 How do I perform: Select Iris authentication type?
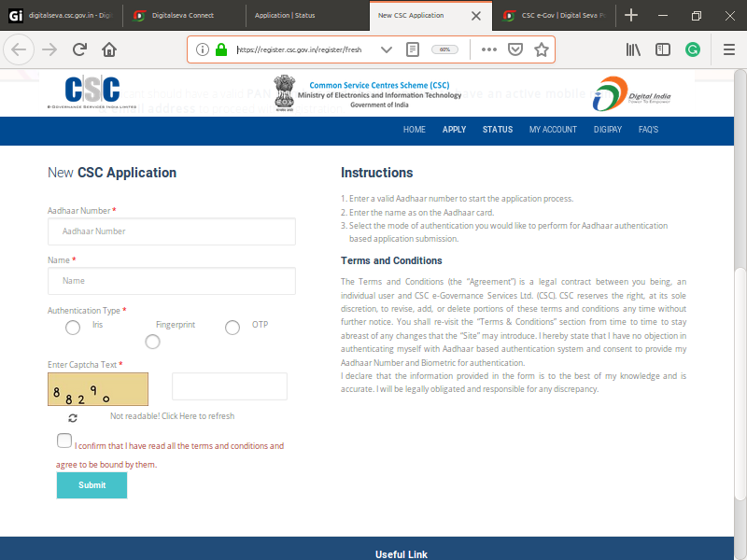[73, 328]
